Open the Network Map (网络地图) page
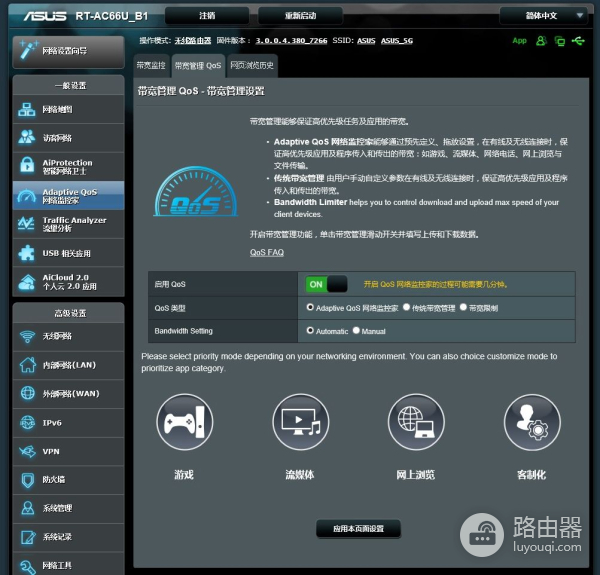The height and width of the screenshot is (575, 600). click(x=68, y=110)
